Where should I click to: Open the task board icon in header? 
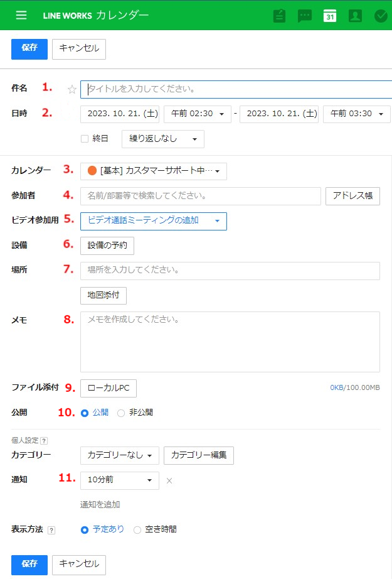pos(280,16)
